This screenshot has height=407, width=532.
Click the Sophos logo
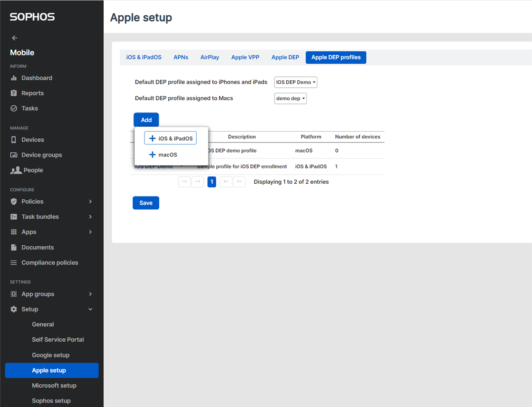click(x=32, y=17)
